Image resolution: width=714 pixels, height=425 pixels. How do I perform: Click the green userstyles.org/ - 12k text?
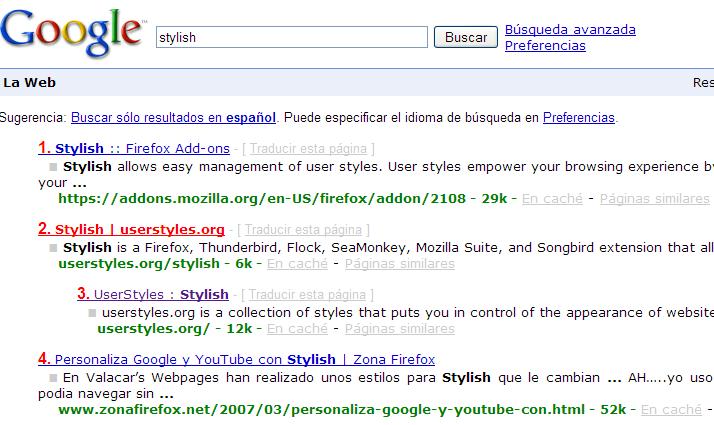(x=175, y=328)
